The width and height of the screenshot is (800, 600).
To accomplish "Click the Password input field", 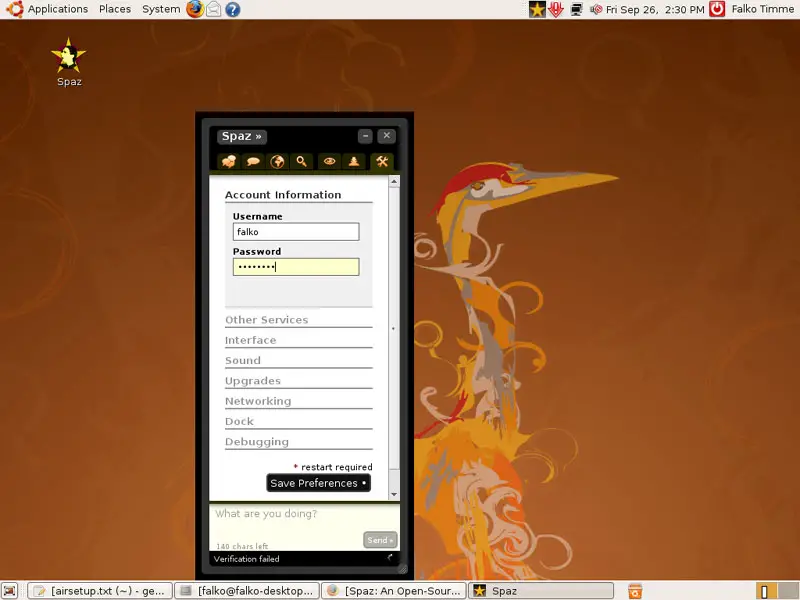I will pyautogui.click(x=296, y=267).
